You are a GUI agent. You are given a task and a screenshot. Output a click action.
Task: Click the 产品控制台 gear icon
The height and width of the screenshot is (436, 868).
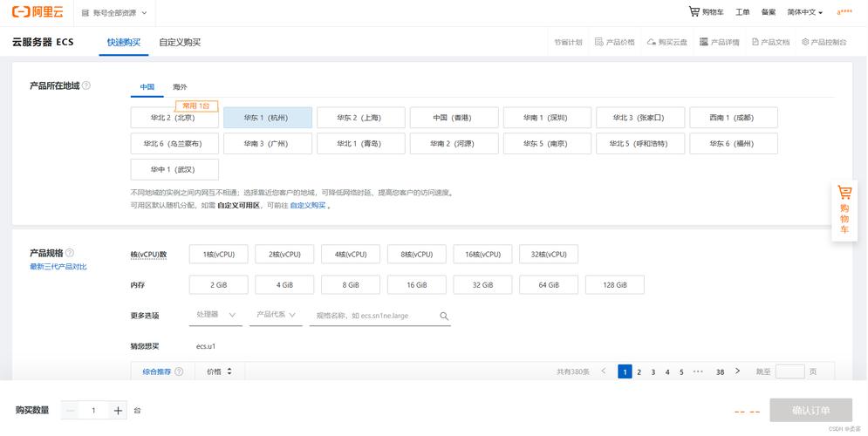805,42
